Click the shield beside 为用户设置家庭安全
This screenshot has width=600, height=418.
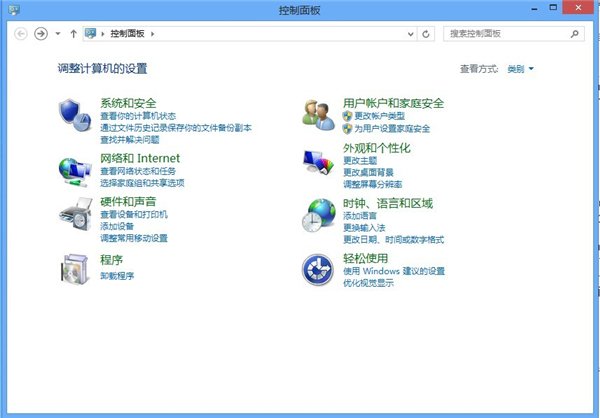pos(347,128)
